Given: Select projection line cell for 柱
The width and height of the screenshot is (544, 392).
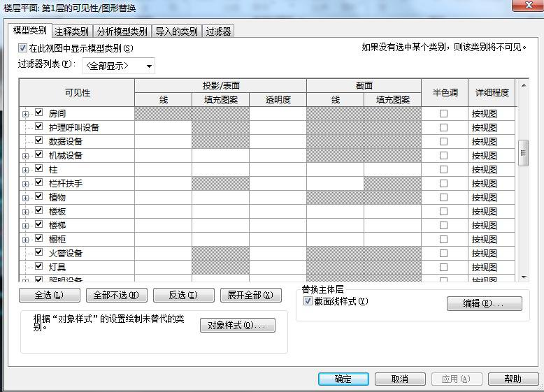Looking at the screenshot, I should point(163,170).
